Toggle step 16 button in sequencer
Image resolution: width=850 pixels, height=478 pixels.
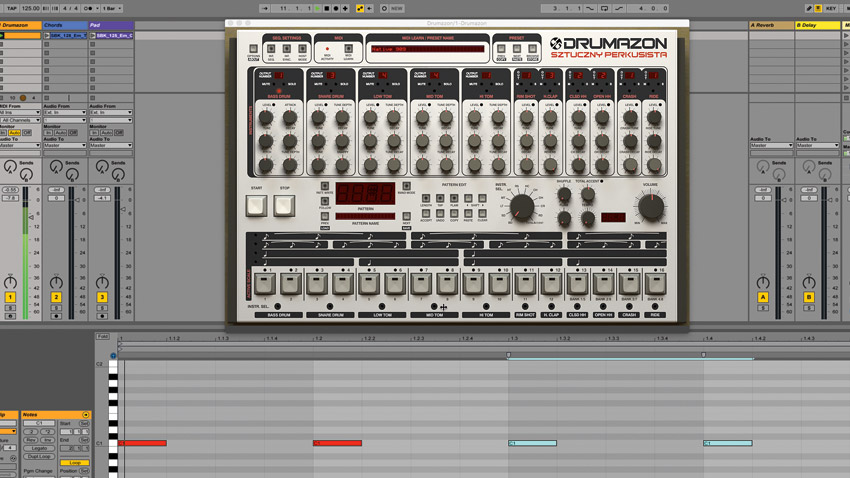(x=655, y=285)
